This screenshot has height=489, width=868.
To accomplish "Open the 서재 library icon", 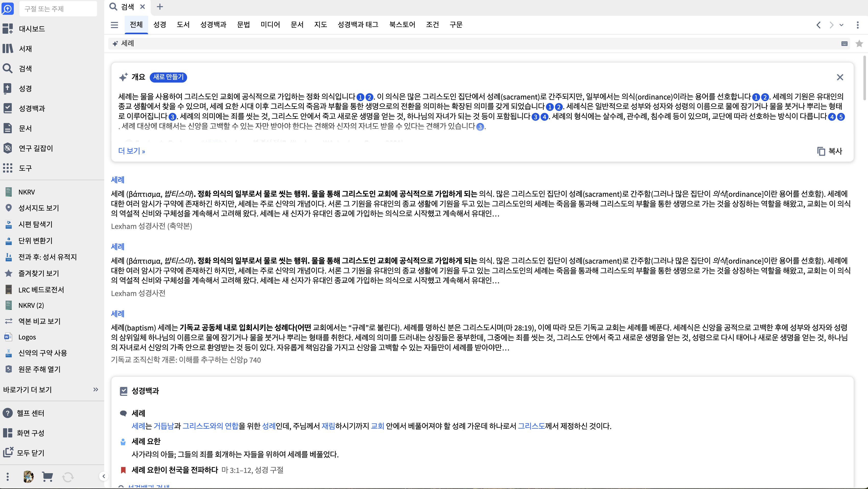I will pyautogui.click(x=7, y=48).
